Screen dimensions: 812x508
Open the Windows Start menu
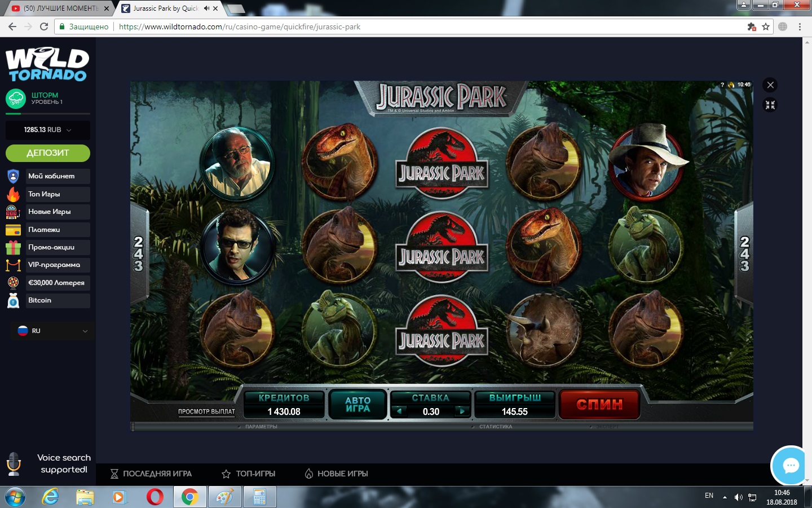point(15,497)
